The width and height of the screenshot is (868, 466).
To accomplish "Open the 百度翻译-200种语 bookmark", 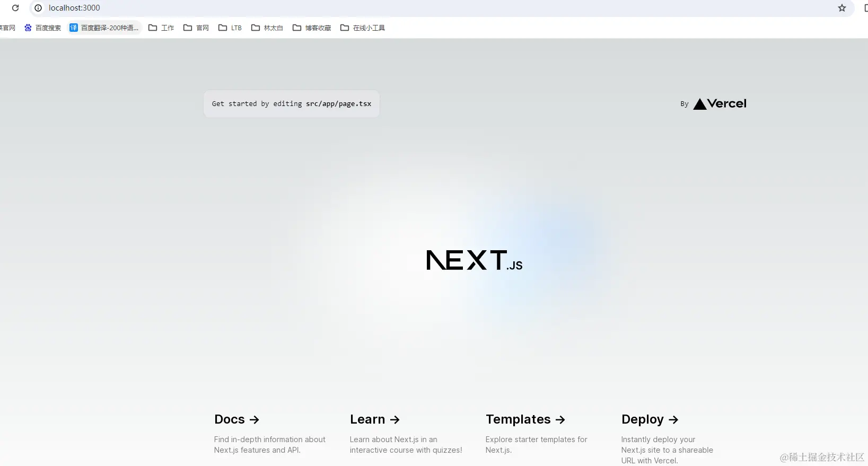I will 104,28.
